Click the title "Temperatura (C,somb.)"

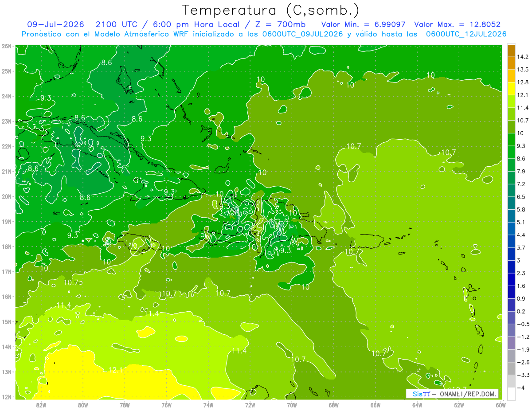[x=271, y=10]
